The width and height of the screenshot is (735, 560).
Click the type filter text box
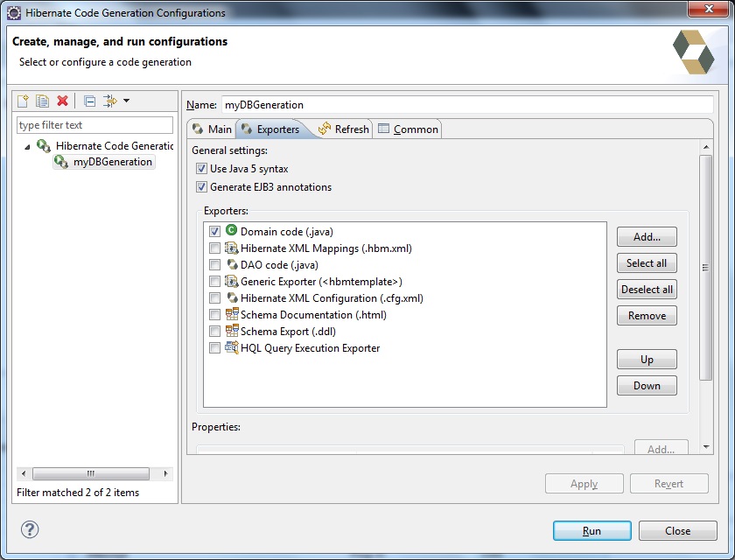[94, 125]
